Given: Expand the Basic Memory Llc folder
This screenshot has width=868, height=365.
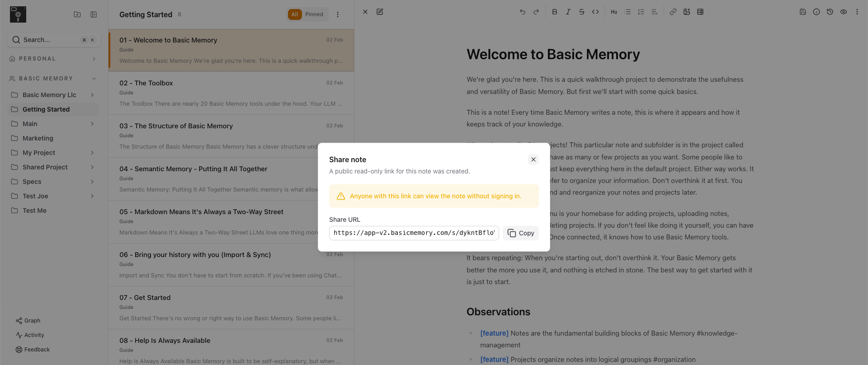Looking at the screenshot, I should click(x=92, y=95).
